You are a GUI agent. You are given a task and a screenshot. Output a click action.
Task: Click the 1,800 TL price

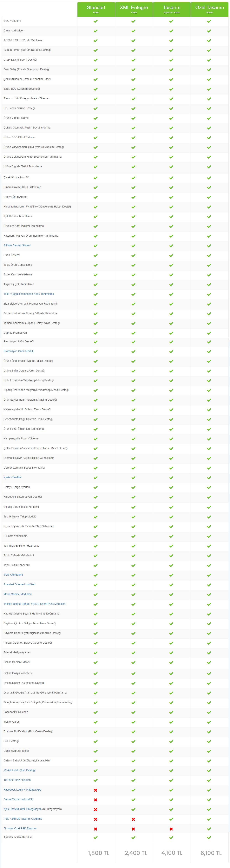[x=99, y=853]
